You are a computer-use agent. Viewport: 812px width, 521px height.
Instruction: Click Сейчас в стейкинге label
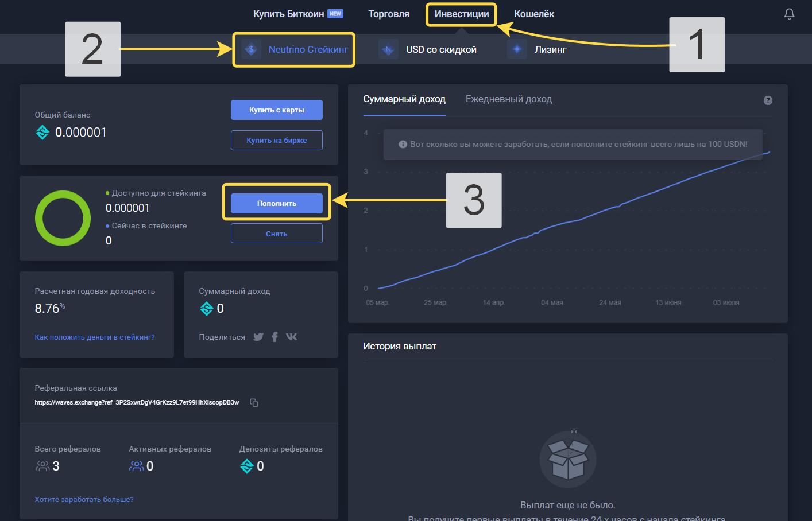click(149, 225)
